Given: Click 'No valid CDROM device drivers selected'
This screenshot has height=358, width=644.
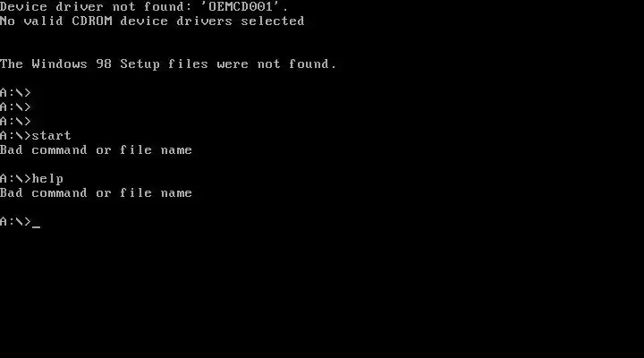Looking at the screenshot, I should point(152,21).
